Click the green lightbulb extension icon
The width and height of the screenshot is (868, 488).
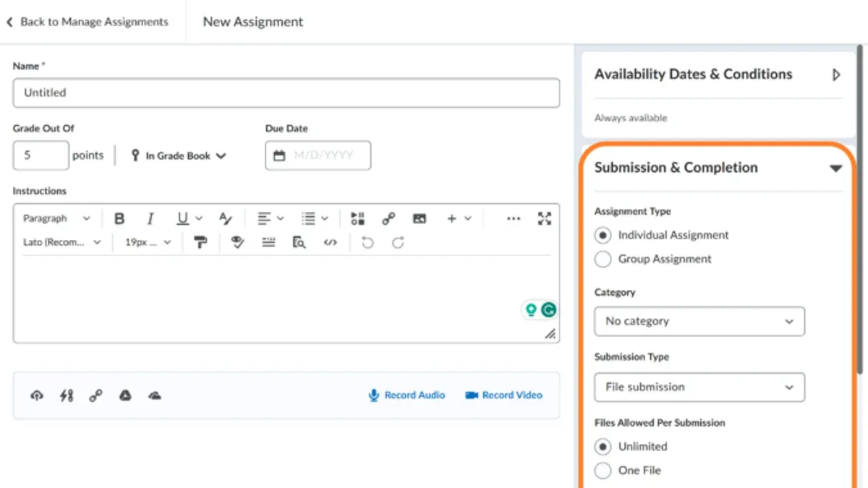click(531, 310)
